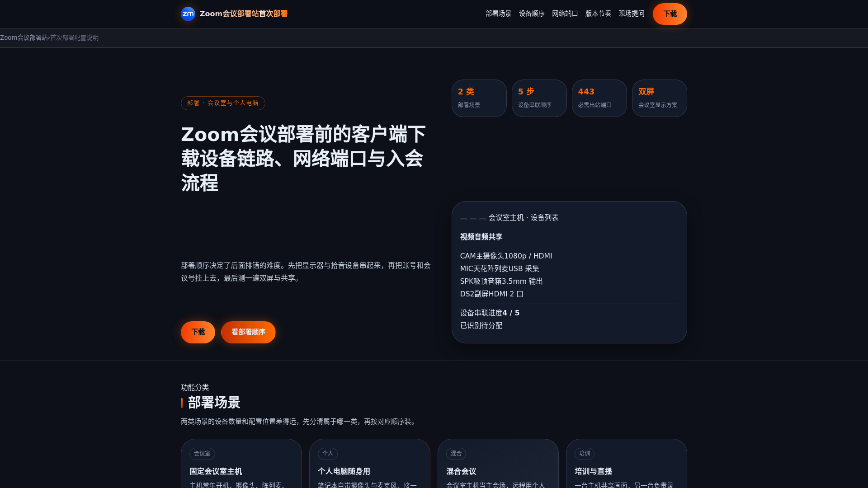Select the 443 必需出站端口 stat card
The width and height of the screenshot is (868, 488).
pos(599,98)
